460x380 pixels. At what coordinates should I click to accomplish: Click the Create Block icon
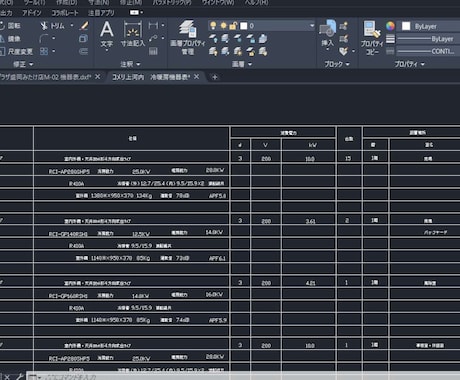(x=343, y=26)
